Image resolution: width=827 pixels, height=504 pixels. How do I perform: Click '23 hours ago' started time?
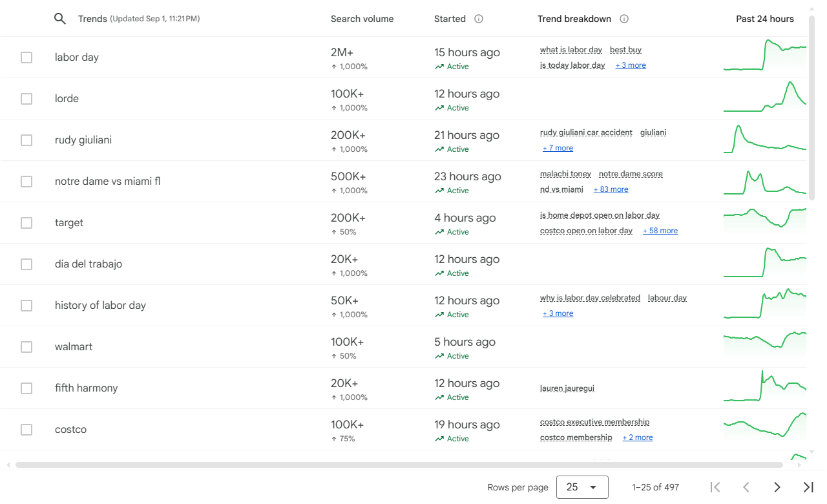(468, 176)
